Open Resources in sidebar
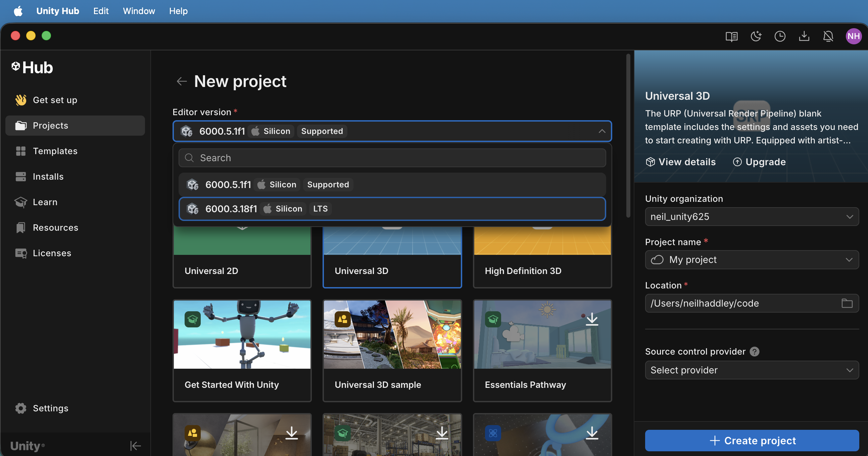 coord(75,227)
